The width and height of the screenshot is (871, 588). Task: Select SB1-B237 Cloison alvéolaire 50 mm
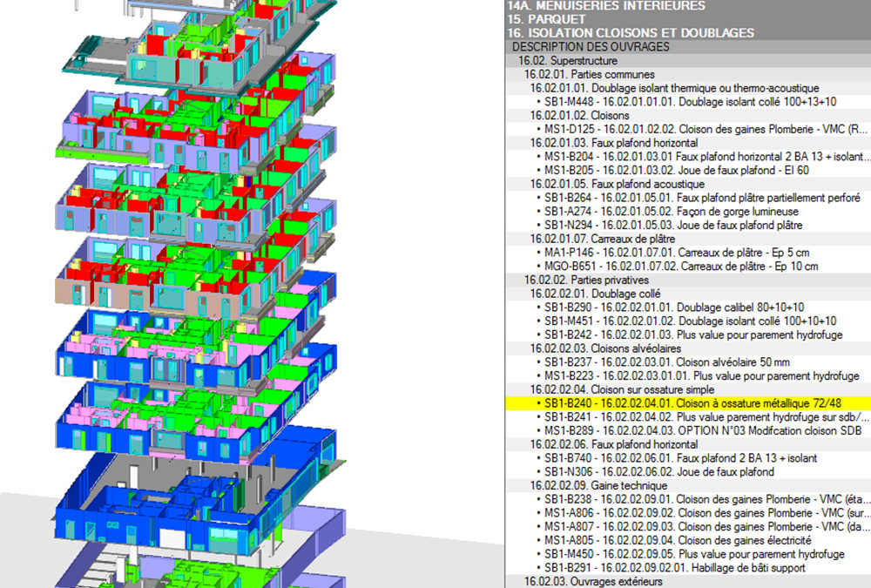coord(688,362)
